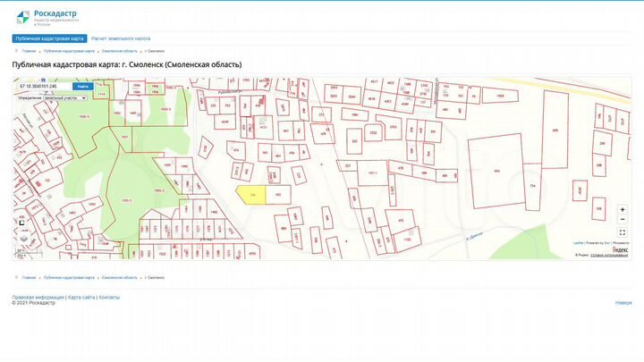This screenshot has height=362, width=644.
Task: Click the Наверх link at bottom right
Action: point(623,303)
